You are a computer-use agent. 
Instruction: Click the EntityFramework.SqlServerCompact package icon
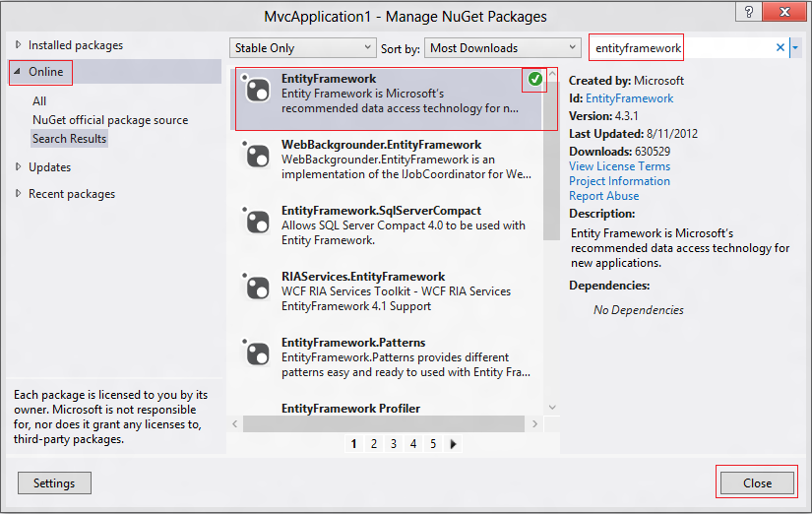(257, 222)
